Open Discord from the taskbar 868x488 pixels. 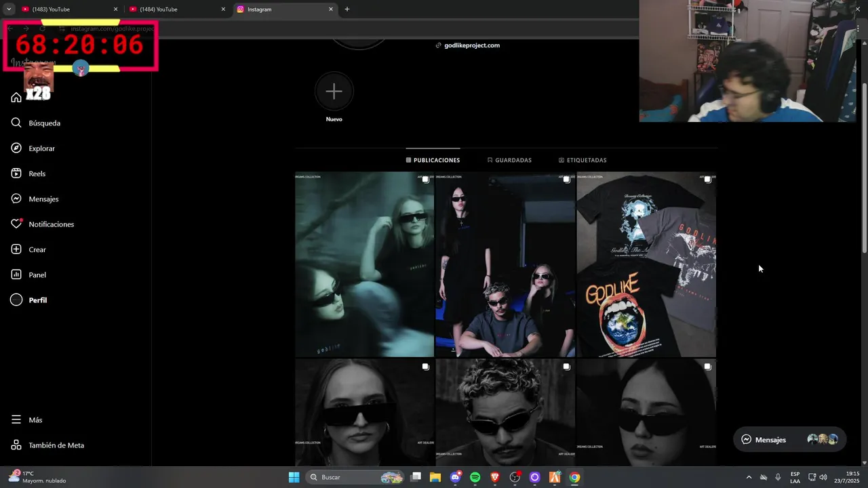[x=455, y=477]
